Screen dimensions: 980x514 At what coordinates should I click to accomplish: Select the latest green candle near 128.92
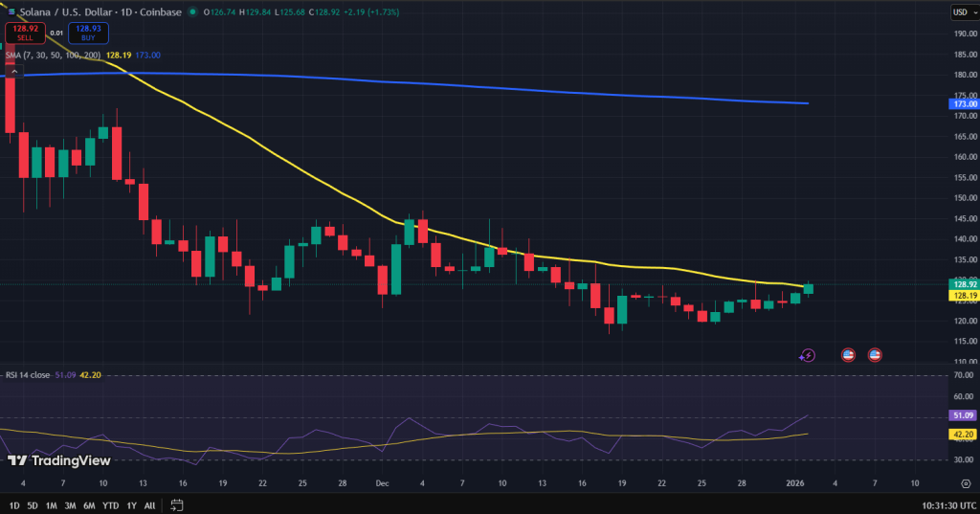pos(808,288)
